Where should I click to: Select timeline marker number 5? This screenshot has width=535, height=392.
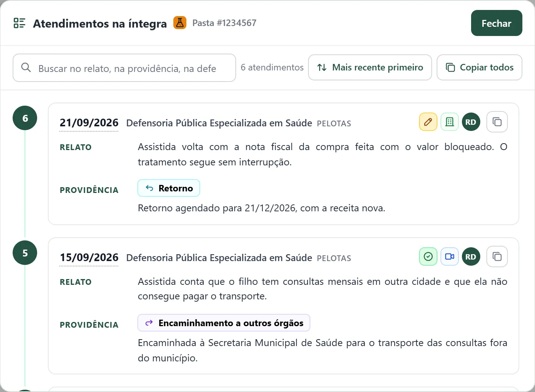25,253
